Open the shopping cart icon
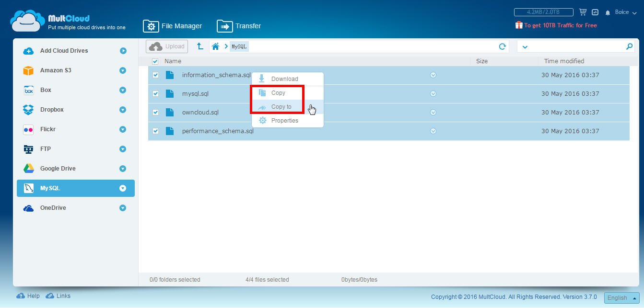This screenshot has width=644, height=308. coord(583,12)
